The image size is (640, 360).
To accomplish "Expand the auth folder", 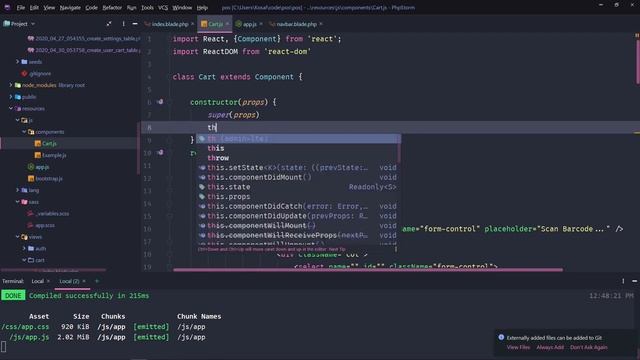I will pos(24,248).
